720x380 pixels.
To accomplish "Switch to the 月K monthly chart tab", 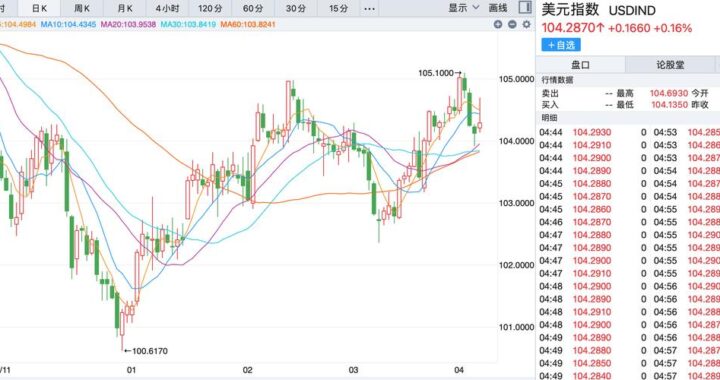I will pos(124,8).
